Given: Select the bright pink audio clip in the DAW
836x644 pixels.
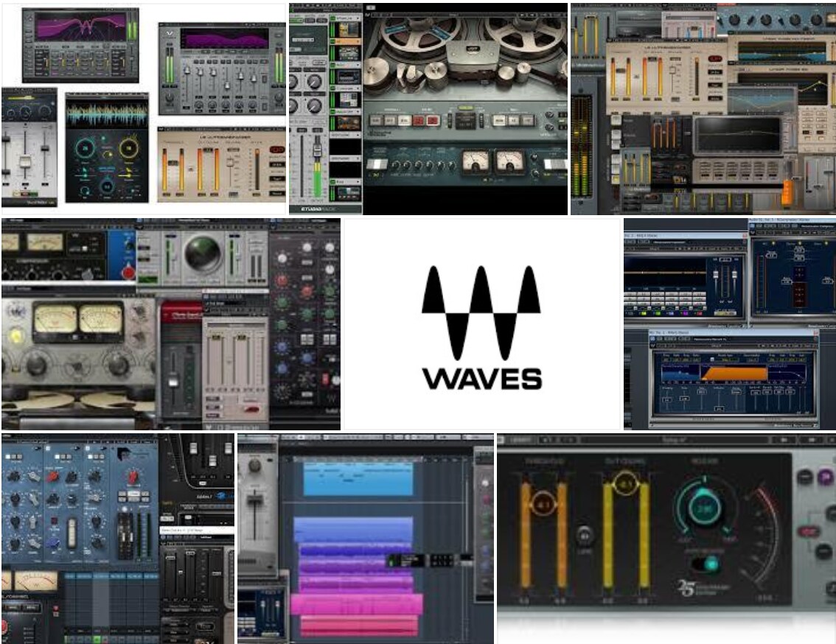Looking at the screenshot, I should tap(357, 604).
